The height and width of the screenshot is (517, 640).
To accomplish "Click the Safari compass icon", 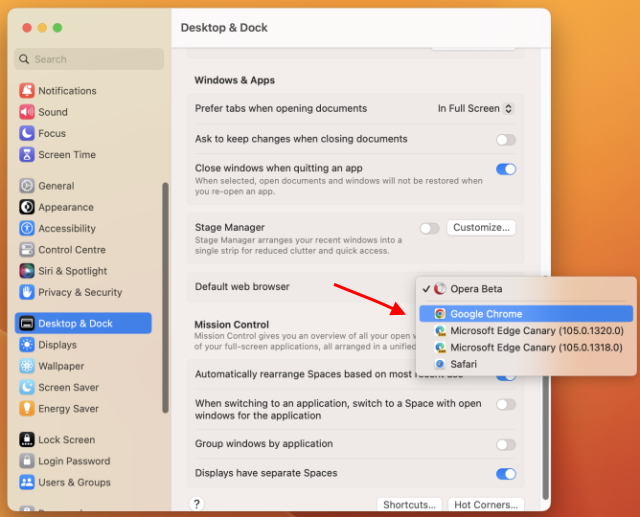I will tap(440, 364).
